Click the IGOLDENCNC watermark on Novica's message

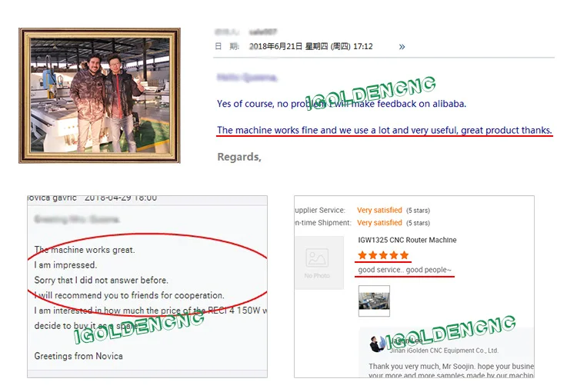(x=138, y=327)
